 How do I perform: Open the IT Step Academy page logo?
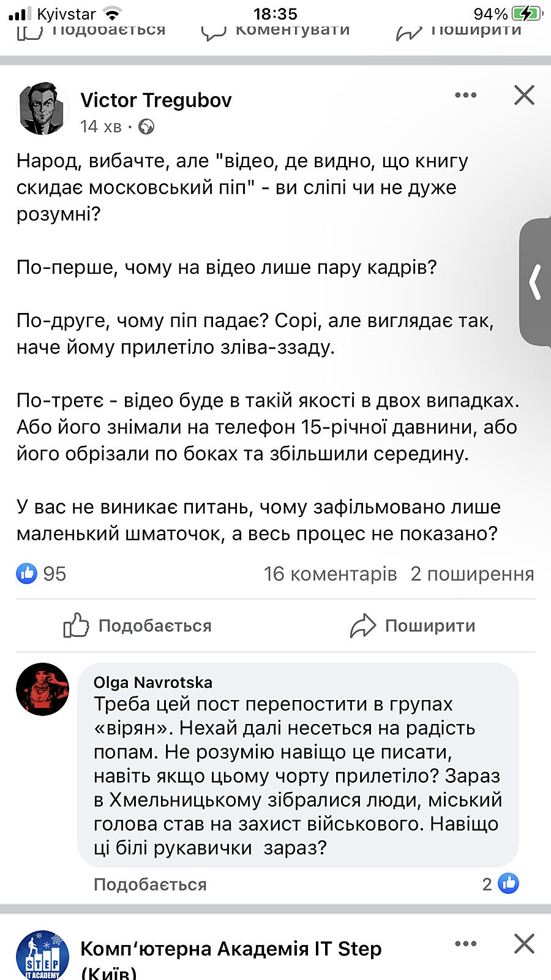(x=42, y=954)
